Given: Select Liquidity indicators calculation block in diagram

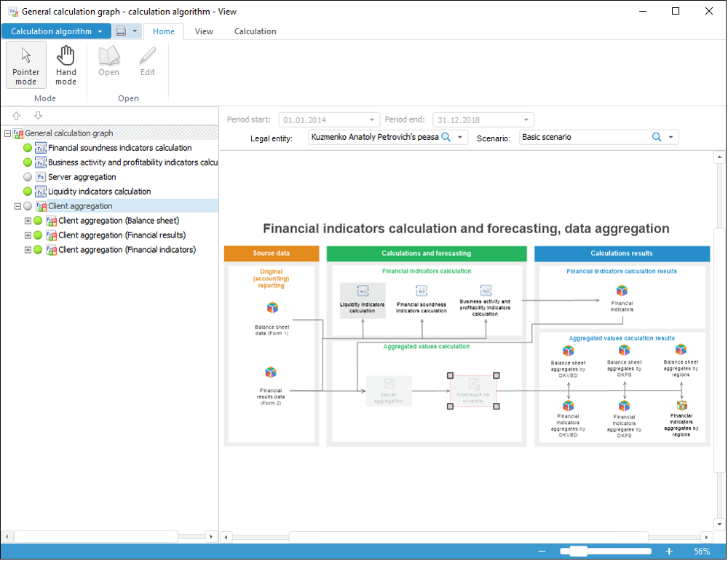Looking at the screenshot, I should [363, 300].
